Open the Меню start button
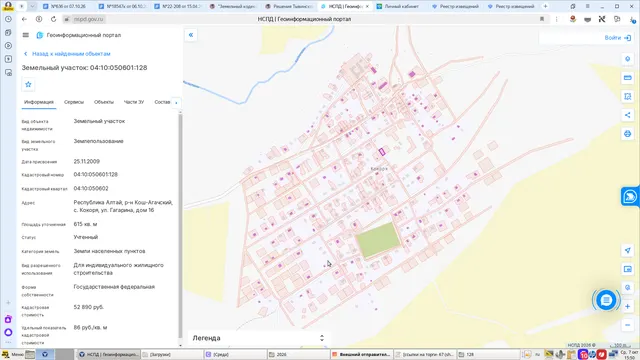Screen dimensions: 640x360 (13, 354)
